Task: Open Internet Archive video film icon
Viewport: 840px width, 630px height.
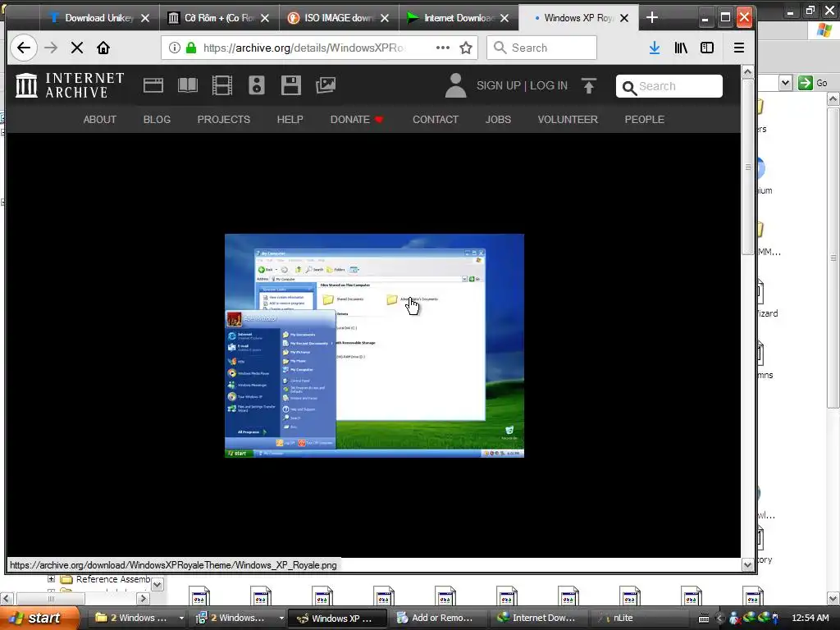Action: [221, 85]
